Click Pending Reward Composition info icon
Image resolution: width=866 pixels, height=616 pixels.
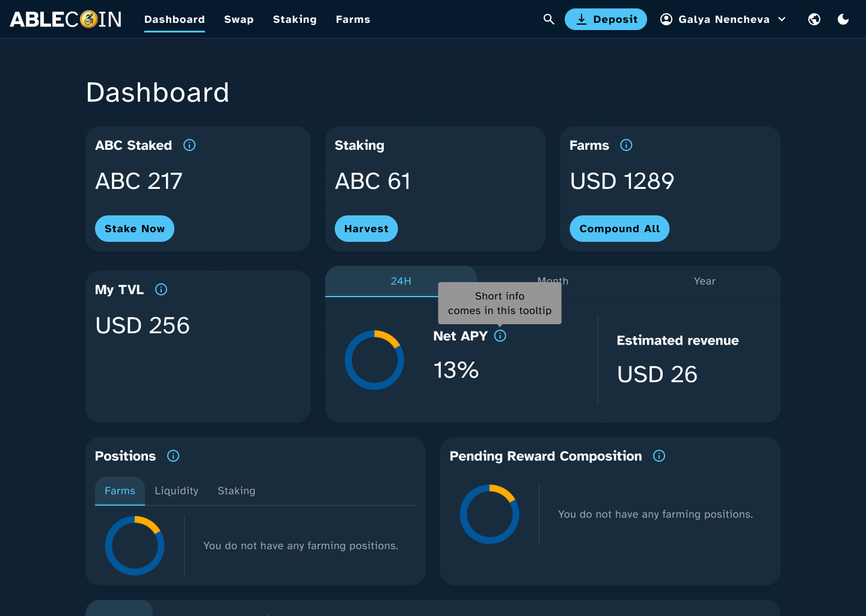[659, 456]
